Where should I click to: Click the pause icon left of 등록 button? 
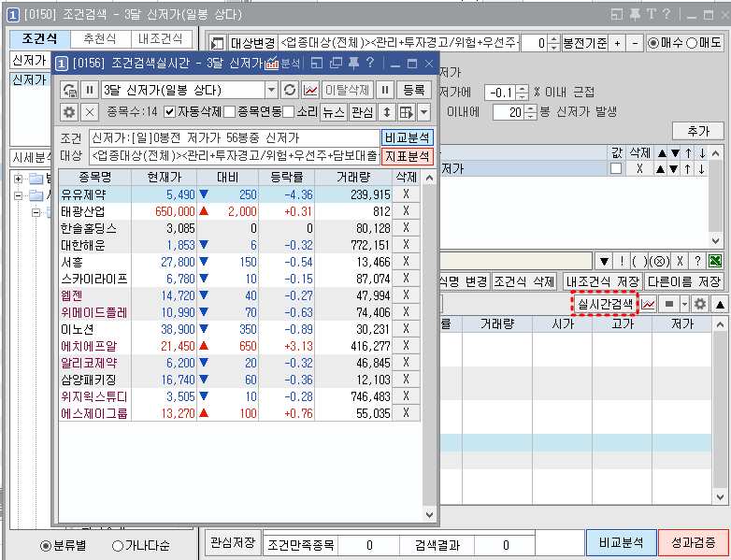[385, 90]
